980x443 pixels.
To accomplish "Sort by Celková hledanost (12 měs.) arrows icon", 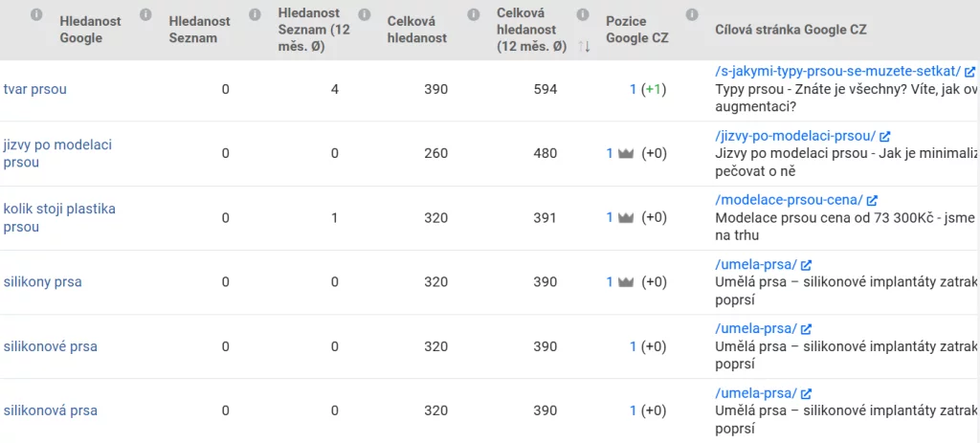I will pos(584,47).
